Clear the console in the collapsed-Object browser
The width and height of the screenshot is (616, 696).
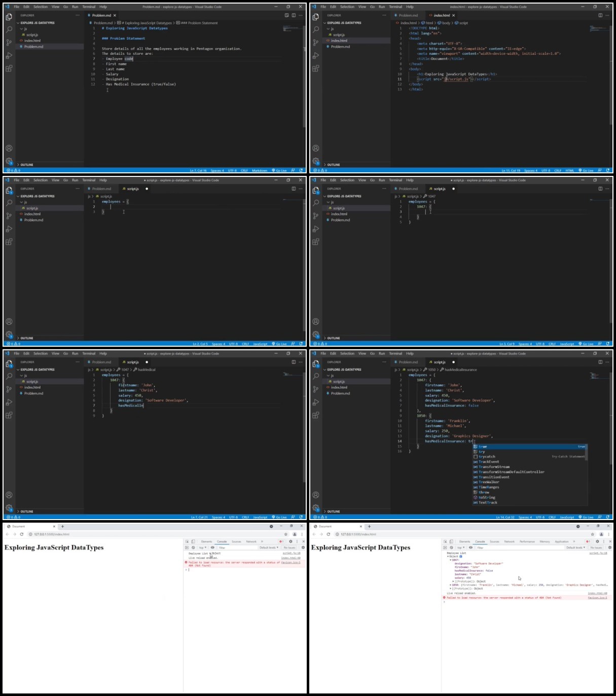tap(193, 547)
